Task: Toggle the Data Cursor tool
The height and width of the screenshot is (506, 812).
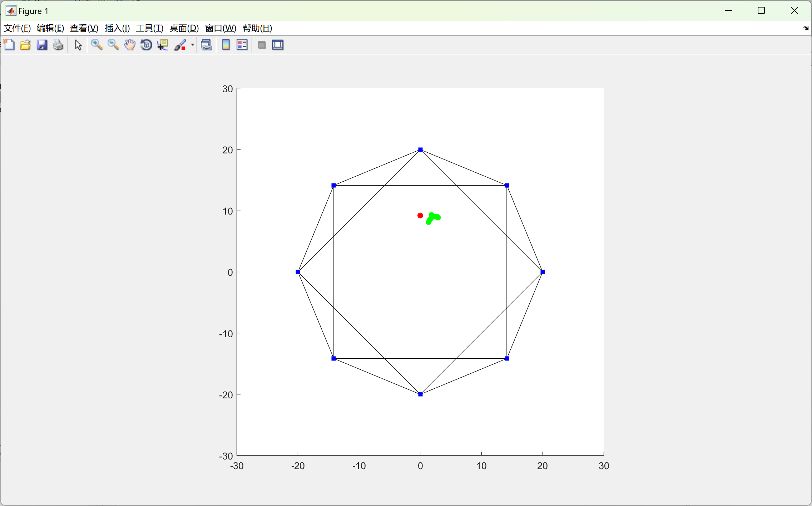Action: [163, 45]
